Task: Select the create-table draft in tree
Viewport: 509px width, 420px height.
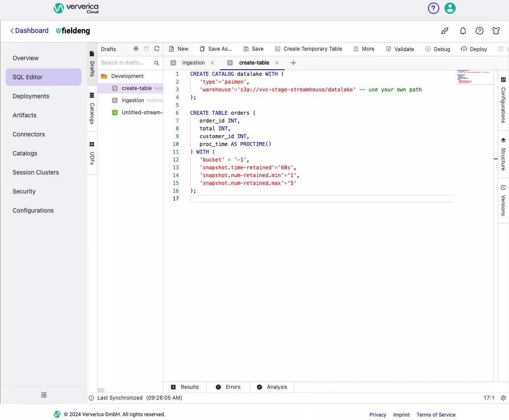Action: pos(130,88)
